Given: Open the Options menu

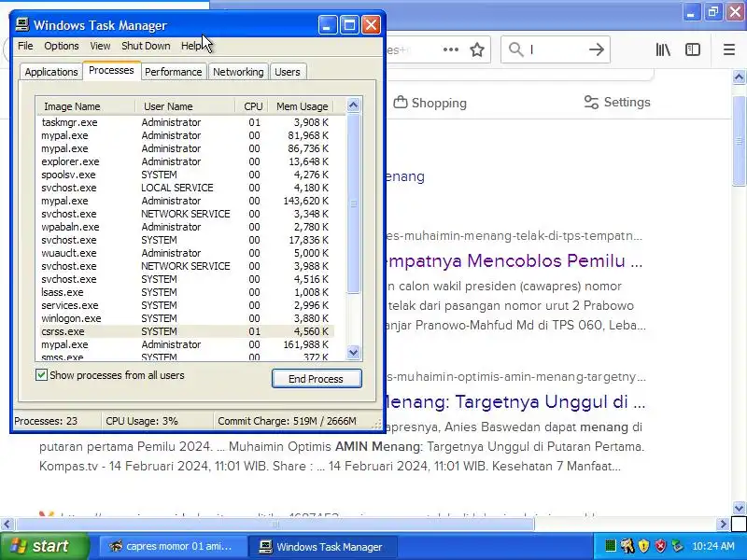Looking at the screenshot, I should point(62,46).
